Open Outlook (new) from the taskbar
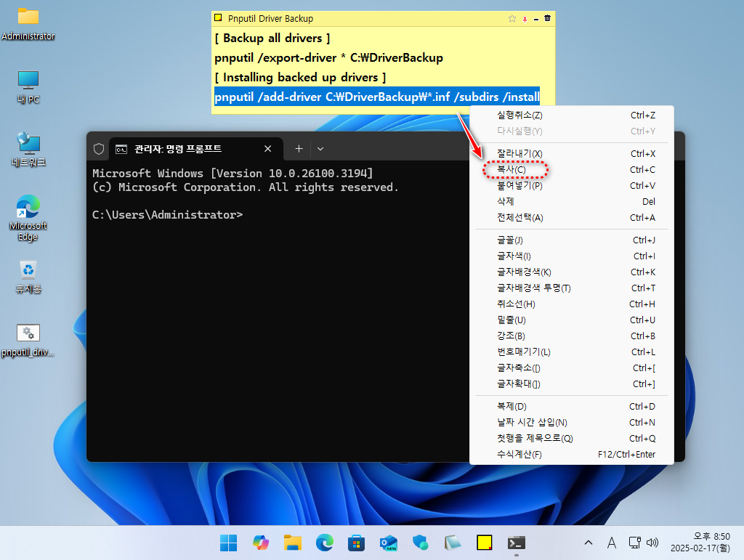The height and width of the screenshot is (560, 744). pos(389,543)
